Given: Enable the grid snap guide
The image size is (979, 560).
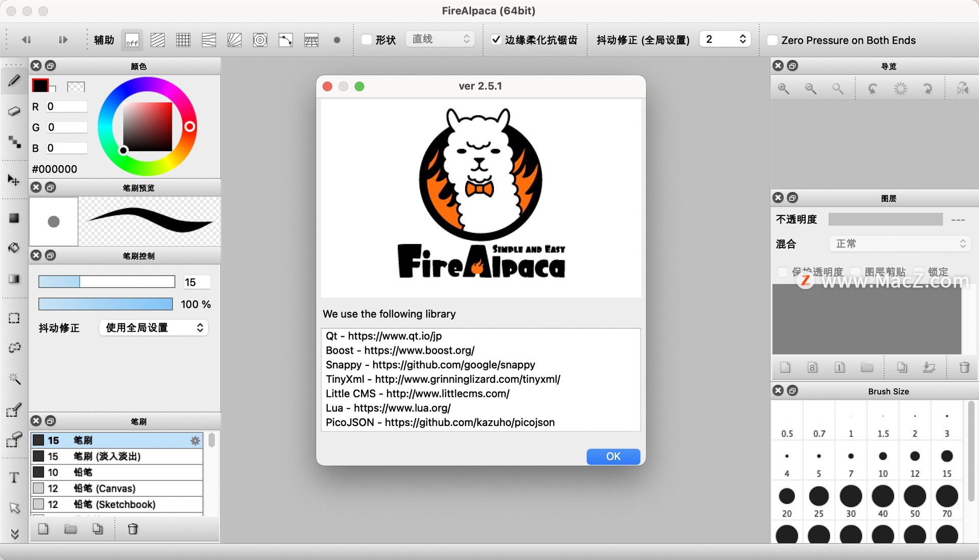Looking at the screenshot, I should pos(183,40).
